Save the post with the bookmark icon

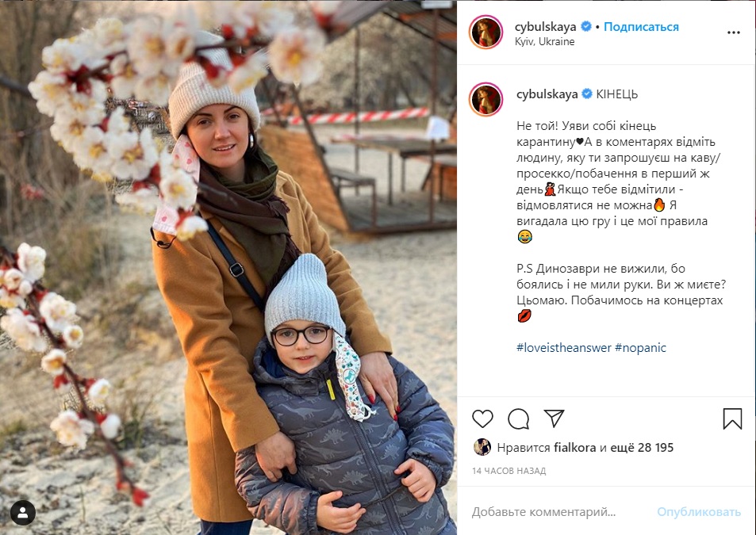pyautogui.click(x=732, y=418)
